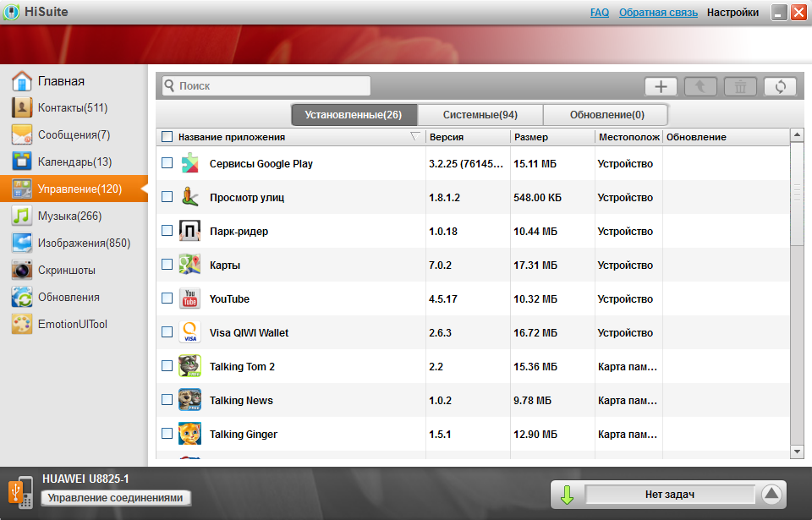Open the Изображения(850) pictures icon
The width and height of the screenshot is (812, 520).
22,243
